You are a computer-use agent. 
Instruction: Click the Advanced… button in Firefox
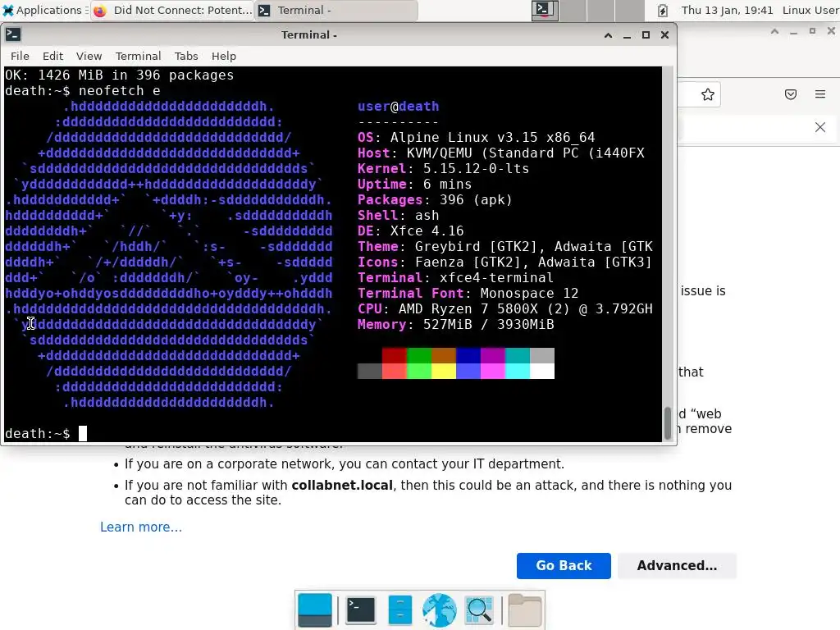pos(677,566)
